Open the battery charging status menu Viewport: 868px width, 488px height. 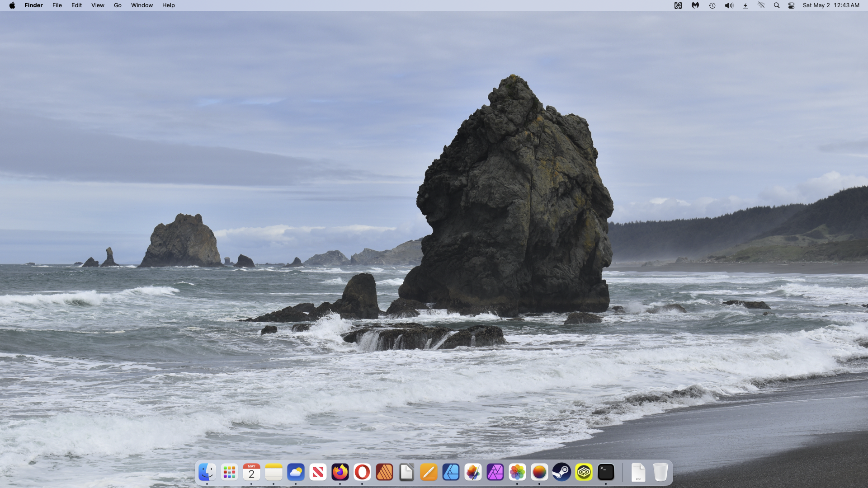pyautogui.click(x=745, y=5)
